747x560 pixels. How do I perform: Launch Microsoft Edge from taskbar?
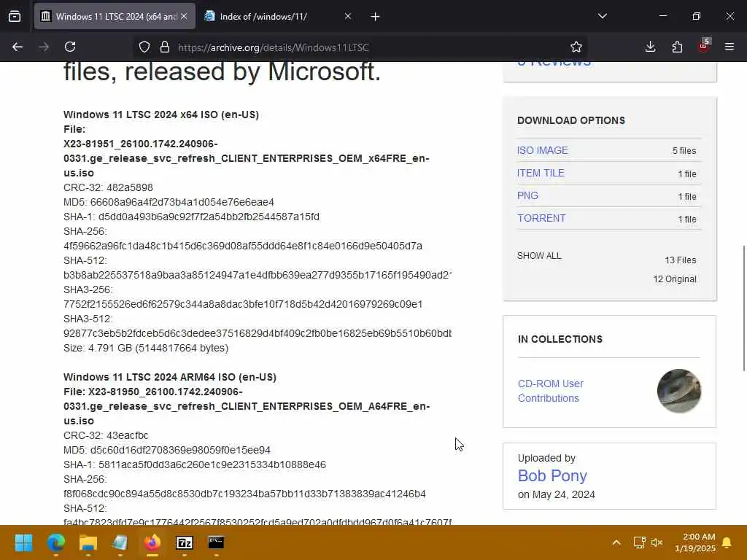tap(55, 542)
